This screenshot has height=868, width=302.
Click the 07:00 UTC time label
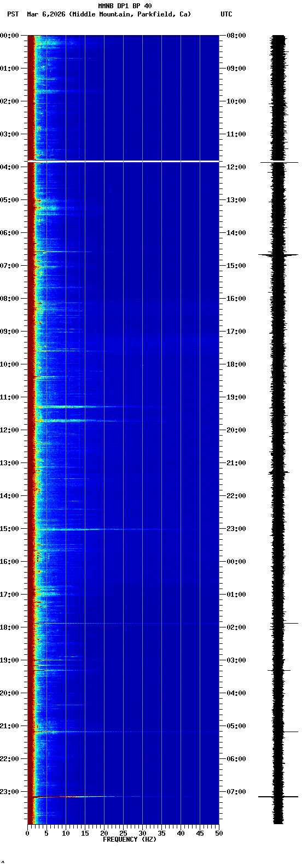pyautogui.click(x=236, y=792)
